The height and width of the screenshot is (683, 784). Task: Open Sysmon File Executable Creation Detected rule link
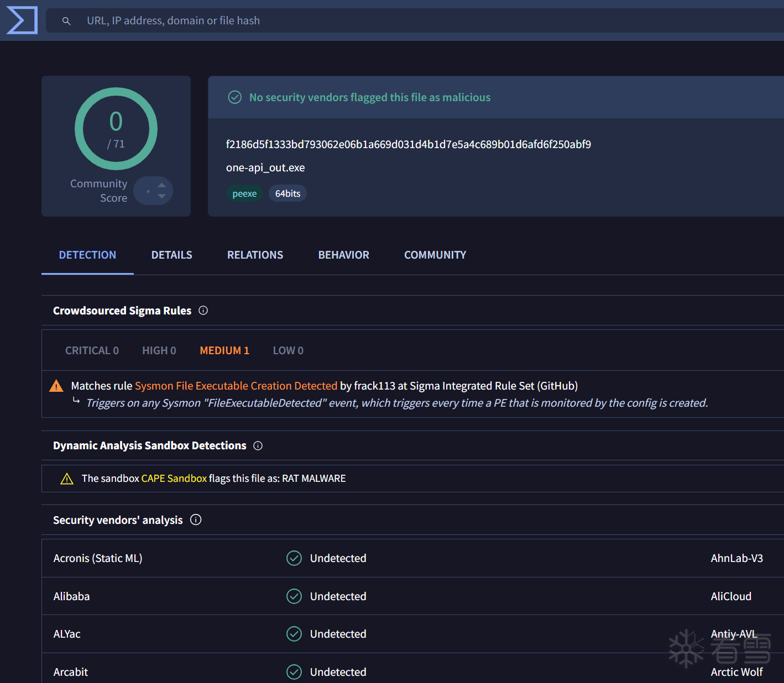(x=236, y=386)
